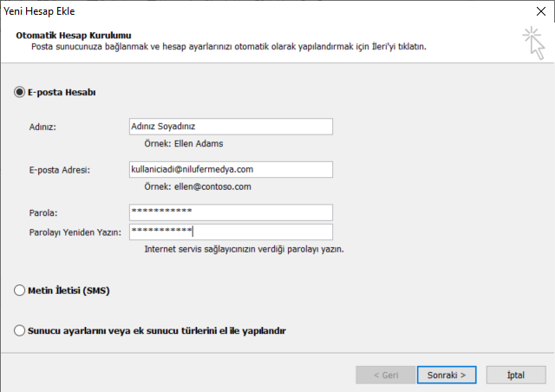
Task: Click the Sunucu ayarlarını el ile yapılandır label
Action: pyautogui.click(x=157, y=330)
